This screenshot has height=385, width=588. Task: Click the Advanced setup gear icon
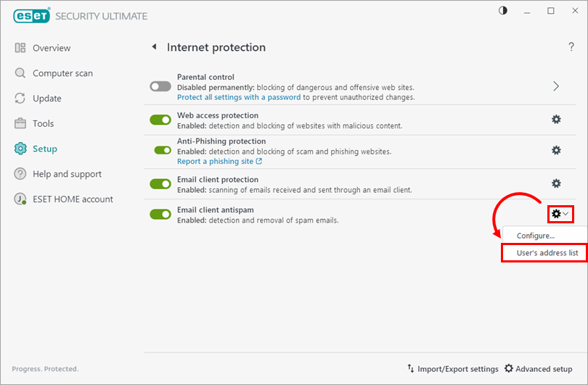(509, 369)
